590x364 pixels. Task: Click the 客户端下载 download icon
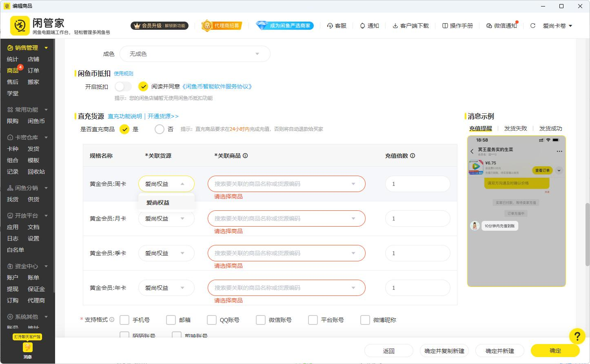point(395,25)
